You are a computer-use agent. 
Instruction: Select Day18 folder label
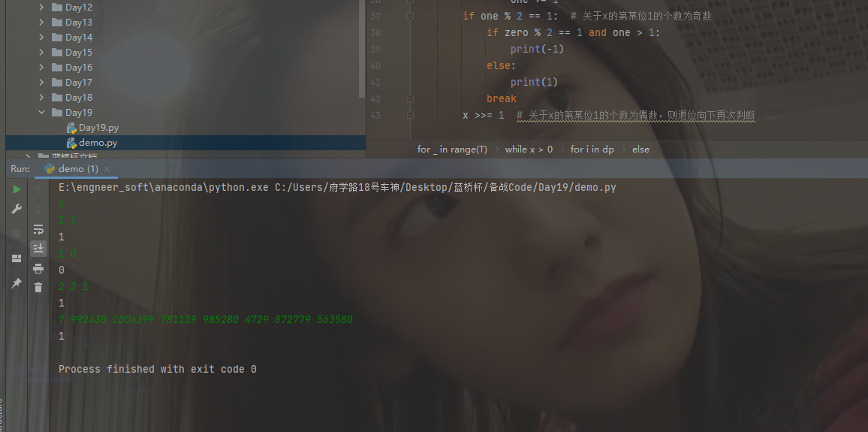pos(79,97)
